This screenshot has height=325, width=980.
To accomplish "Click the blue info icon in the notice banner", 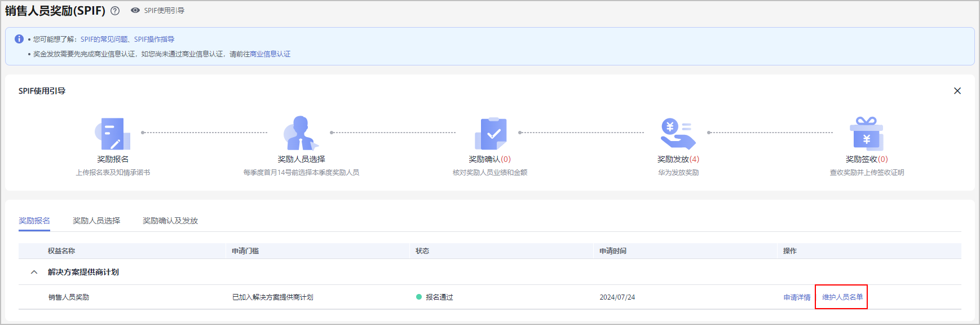I will click(x=19, y=39).
